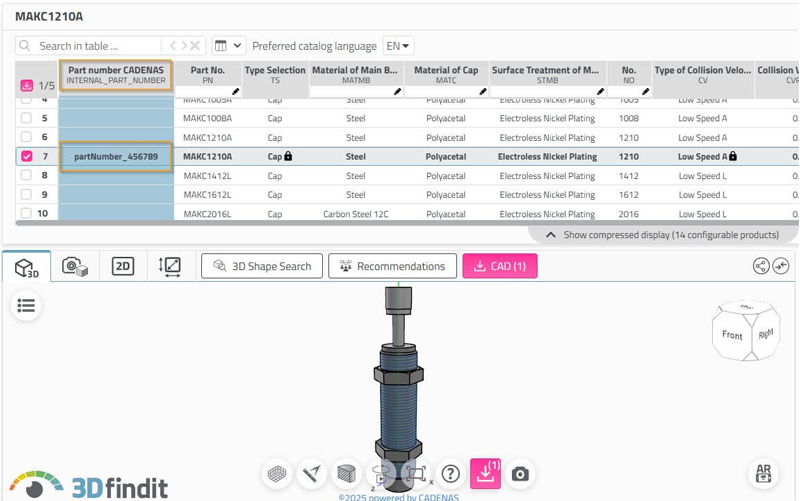Select the MAKC2016L part number cell
The height and width of the screenshot is (501, 800).
point(208,214)
